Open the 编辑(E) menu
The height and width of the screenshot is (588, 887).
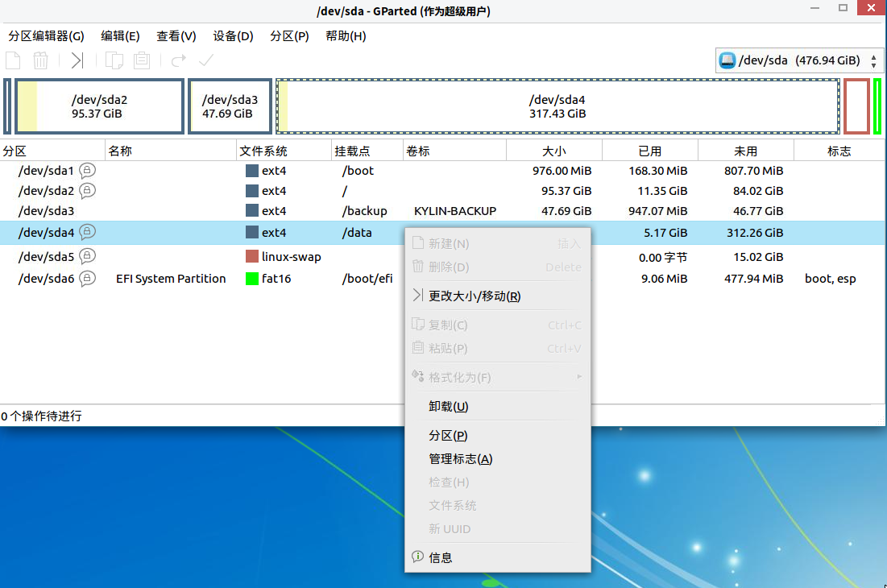click(120, 36)
